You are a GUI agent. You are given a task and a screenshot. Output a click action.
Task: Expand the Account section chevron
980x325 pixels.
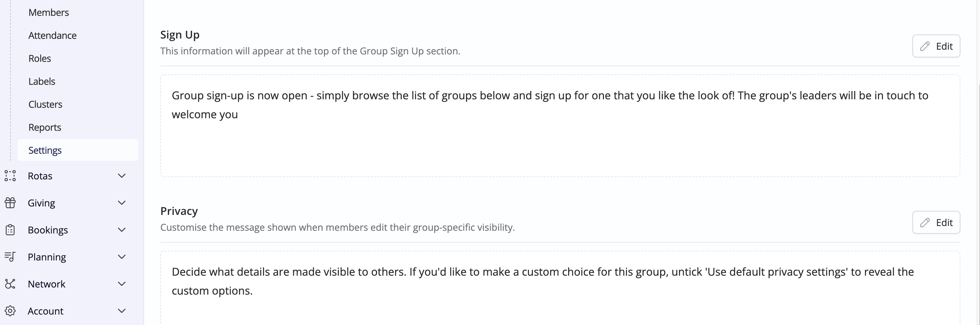[x=122, y=310]
